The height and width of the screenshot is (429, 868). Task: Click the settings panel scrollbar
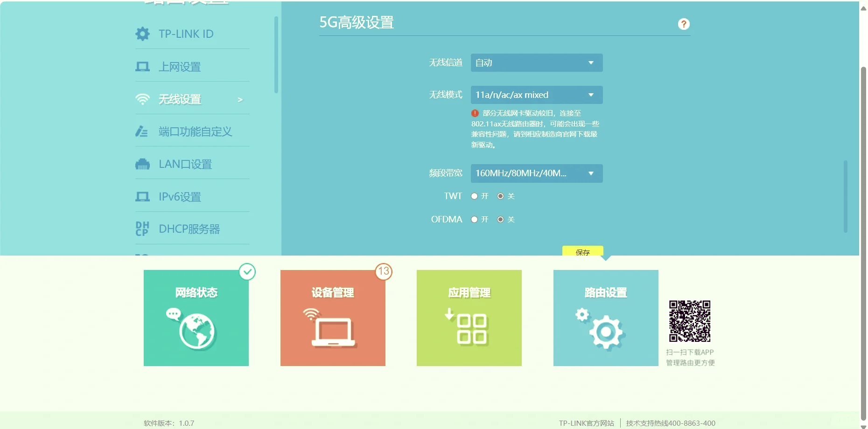pos(845,196)
